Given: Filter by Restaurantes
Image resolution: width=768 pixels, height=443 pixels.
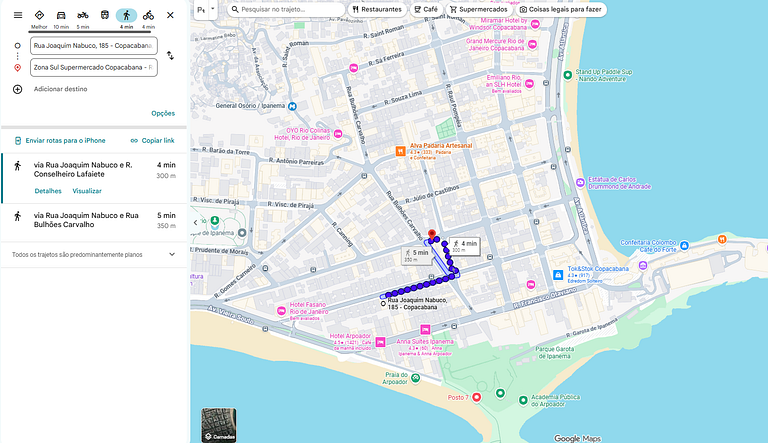Looking at the screenshot, I should pyautogui.click(x=377, y=9).
